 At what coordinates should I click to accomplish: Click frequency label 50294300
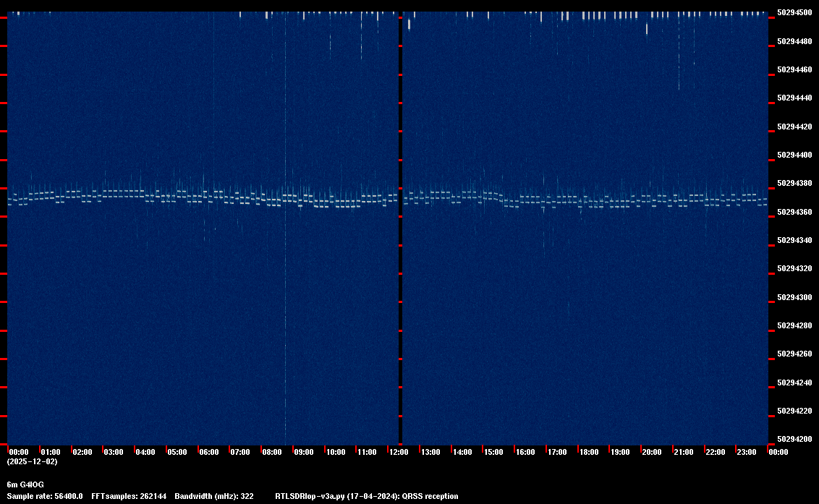[795, 297]
